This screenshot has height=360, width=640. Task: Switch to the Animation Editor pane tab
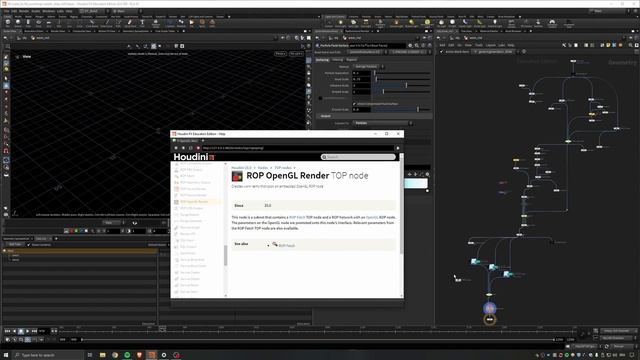[x=34, y=31]
